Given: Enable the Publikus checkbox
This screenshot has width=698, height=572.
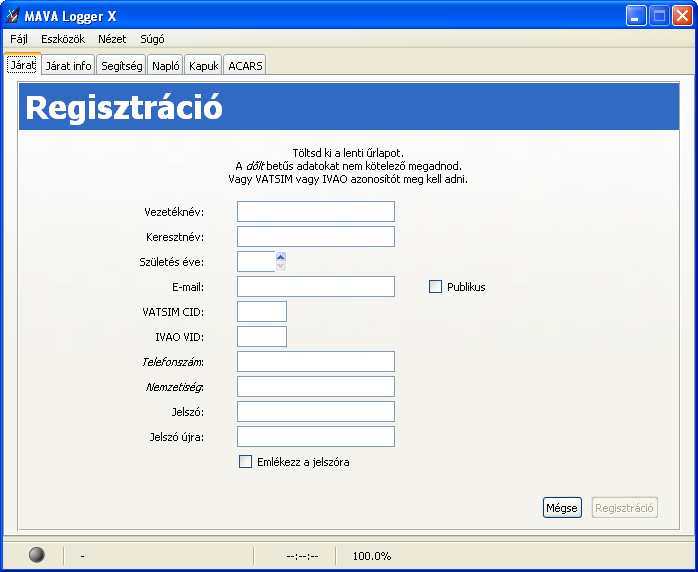Looking at the screenshot, I should pyautogui.click(x=435, y=287).
